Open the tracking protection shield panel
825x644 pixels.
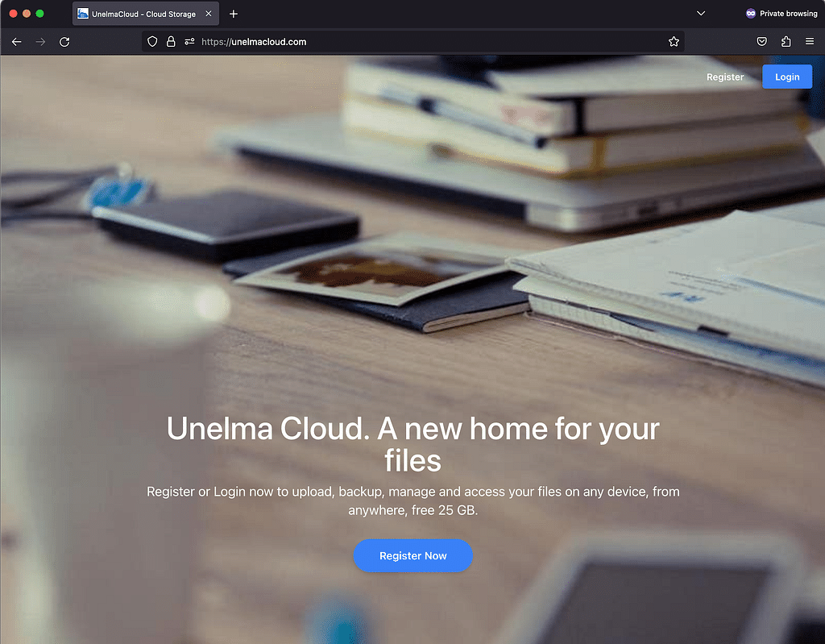[152, 42]
